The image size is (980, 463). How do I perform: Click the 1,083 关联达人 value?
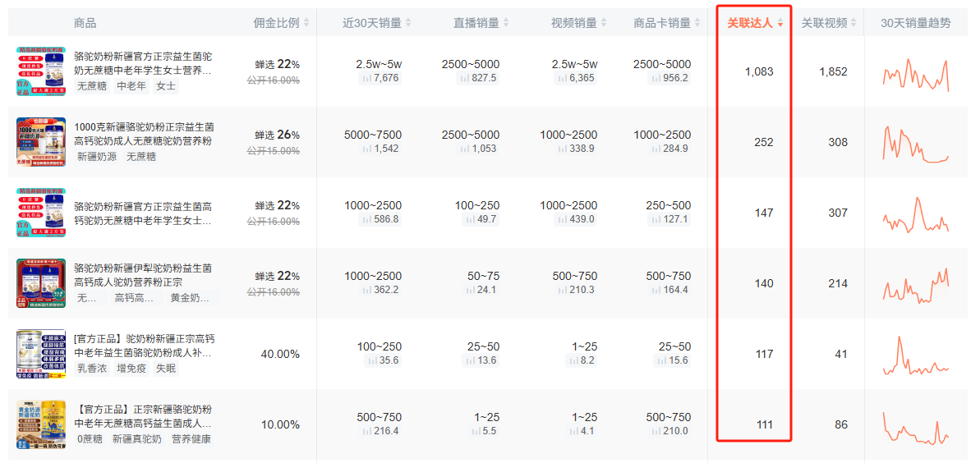[759, 71]
